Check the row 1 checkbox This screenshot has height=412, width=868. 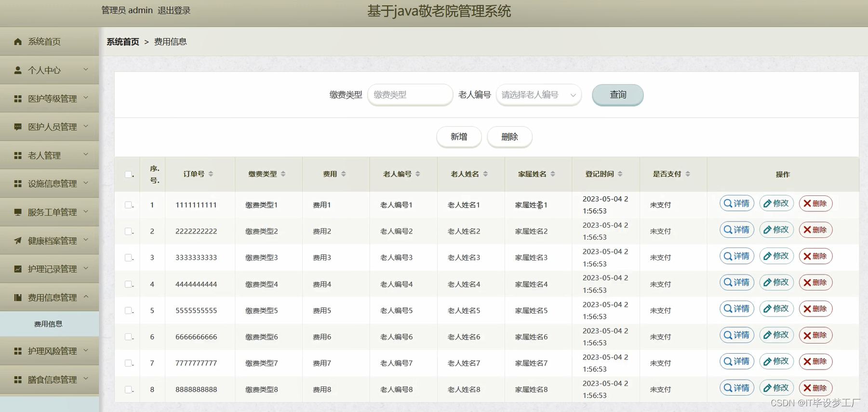coord(128,205)
